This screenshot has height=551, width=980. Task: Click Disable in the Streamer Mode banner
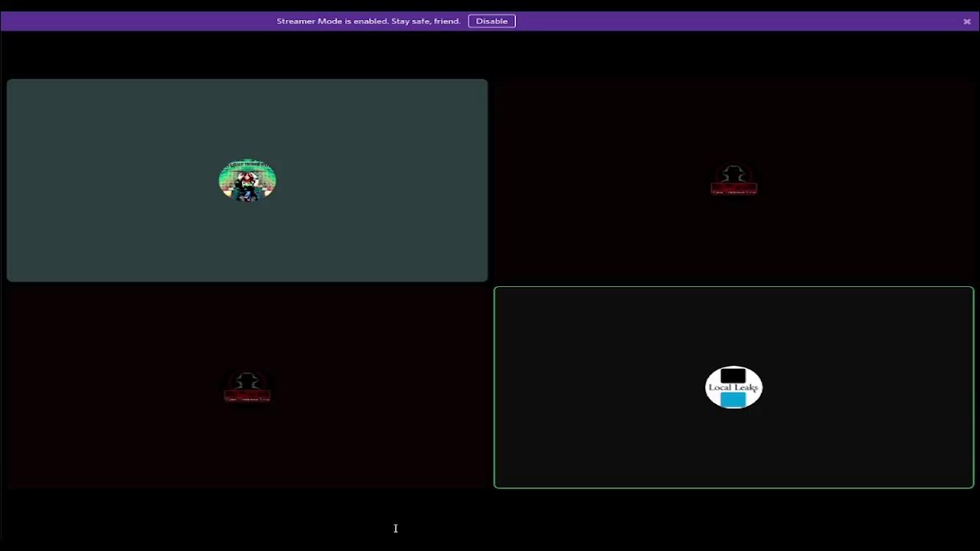(492, 21)
